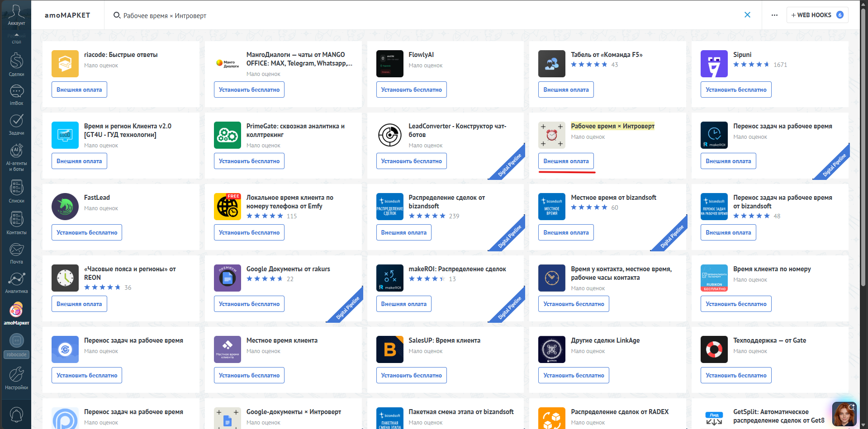Open imBox chat icon in sidebar
This screenshot has width=868, height=429.
point(16,95)
